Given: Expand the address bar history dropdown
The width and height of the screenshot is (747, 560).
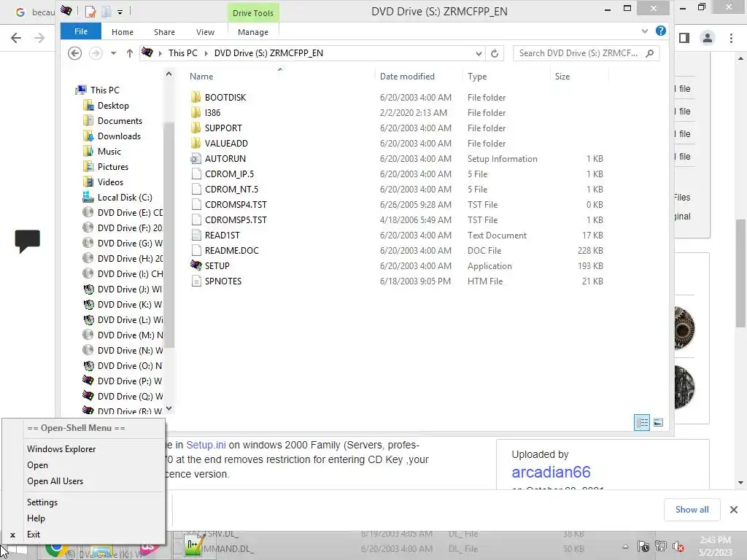Looking at the screenshot, I should 479,53.
